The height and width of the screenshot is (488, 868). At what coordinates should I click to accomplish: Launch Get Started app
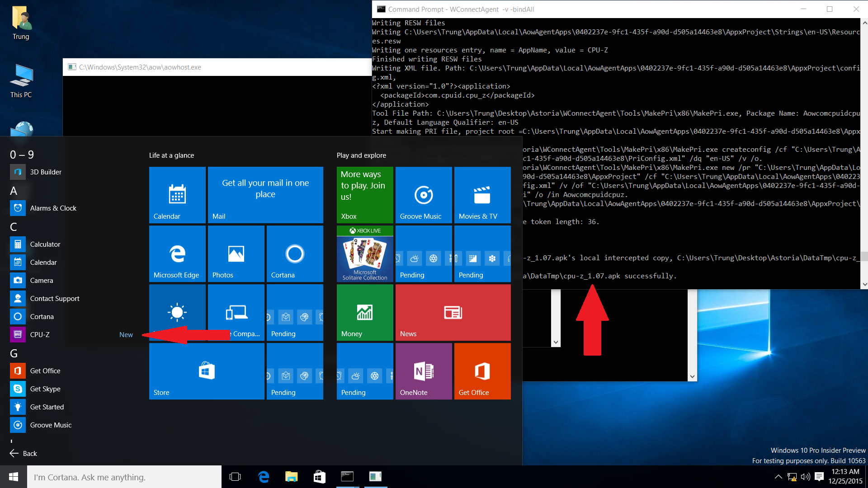click(72, 407)
